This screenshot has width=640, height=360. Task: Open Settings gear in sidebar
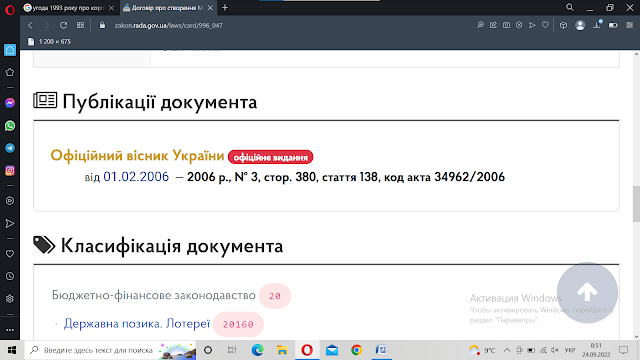(x=10, y=299)
